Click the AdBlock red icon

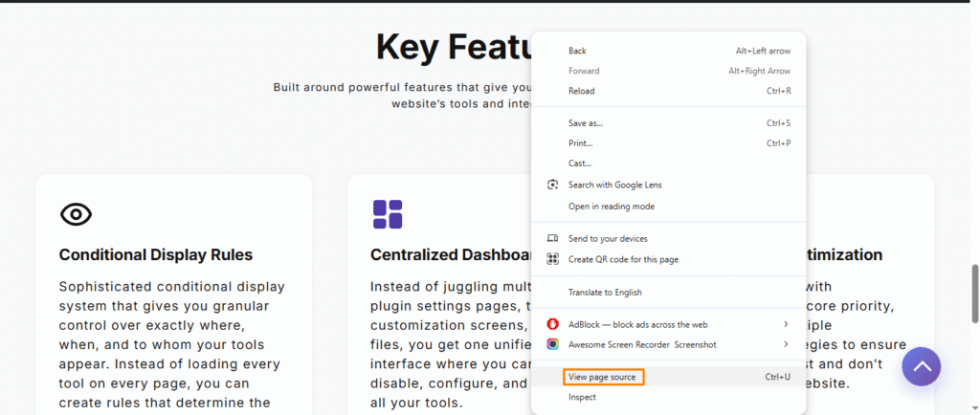point(552,324)
